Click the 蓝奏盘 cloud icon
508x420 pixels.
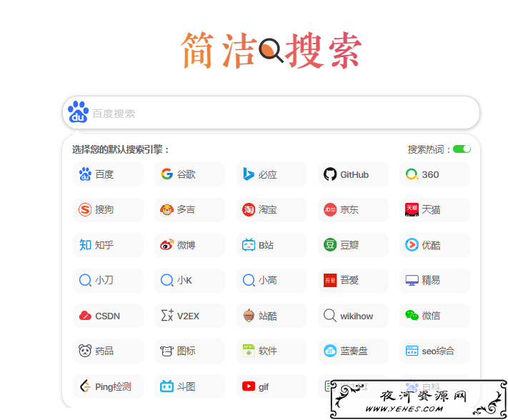tap(330, 351)
